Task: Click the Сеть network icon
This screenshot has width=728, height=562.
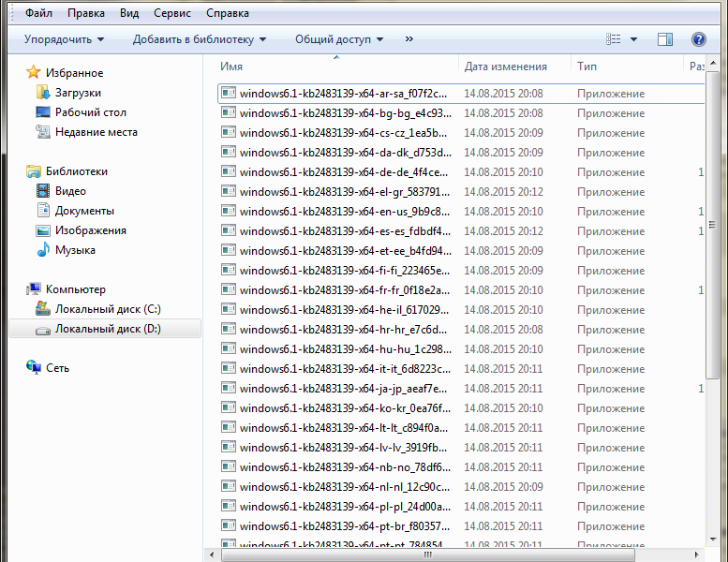Action: pos(34,367)
